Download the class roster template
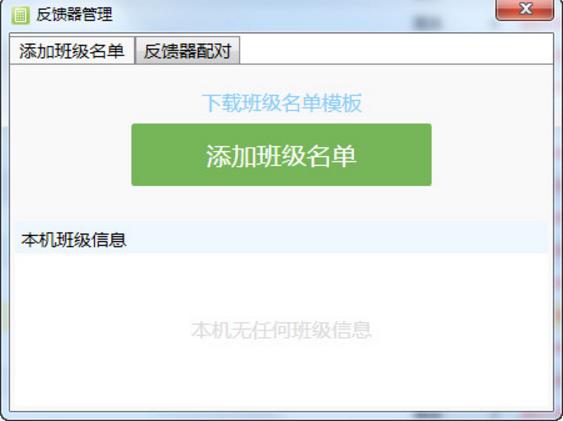 282,103
